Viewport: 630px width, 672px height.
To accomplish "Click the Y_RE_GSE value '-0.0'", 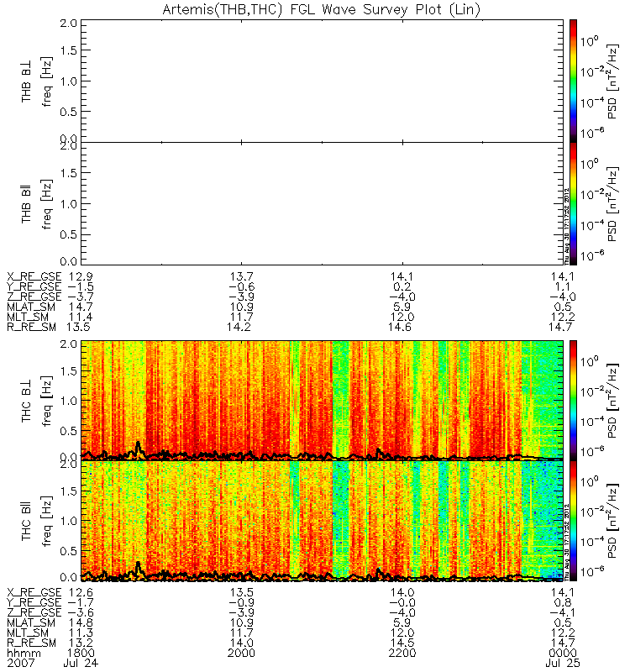I will (402, 602).
